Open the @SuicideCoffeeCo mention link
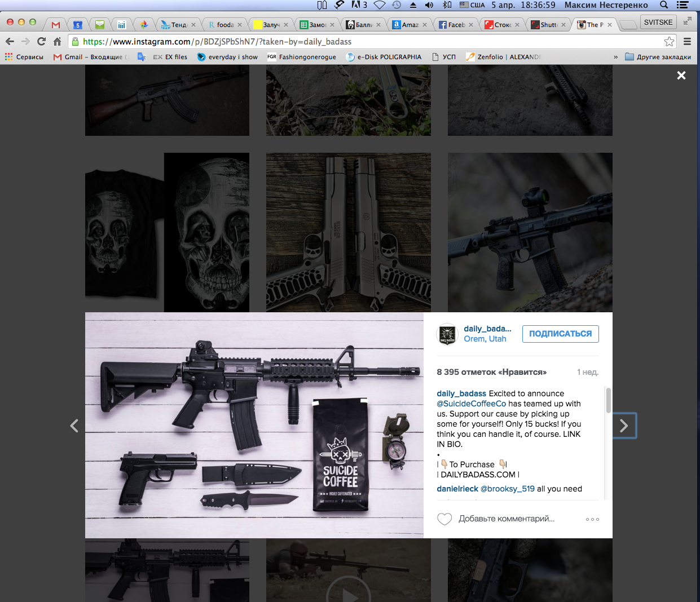 coord(472,404)
